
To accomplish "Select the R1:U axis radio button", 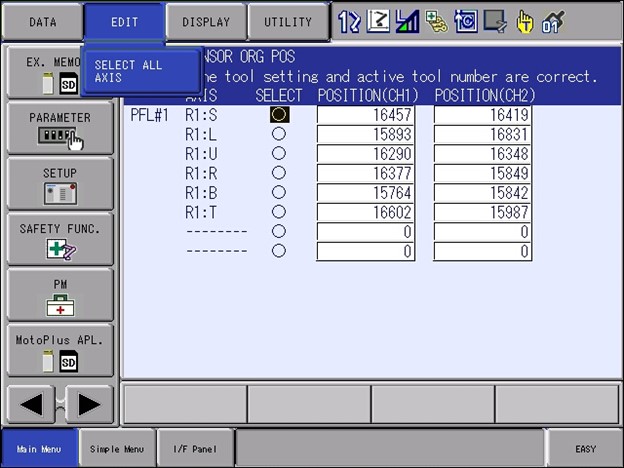I will pos(279,153).
